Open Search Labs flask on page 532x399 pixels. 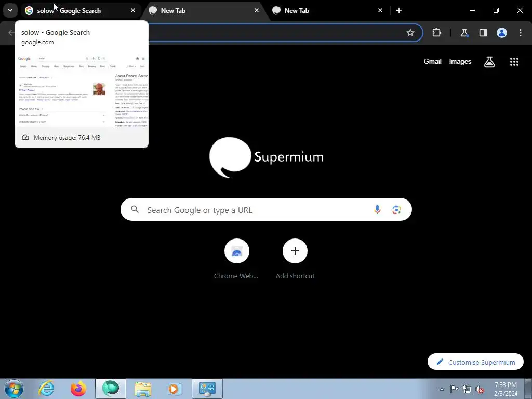[x=489, y=62]
